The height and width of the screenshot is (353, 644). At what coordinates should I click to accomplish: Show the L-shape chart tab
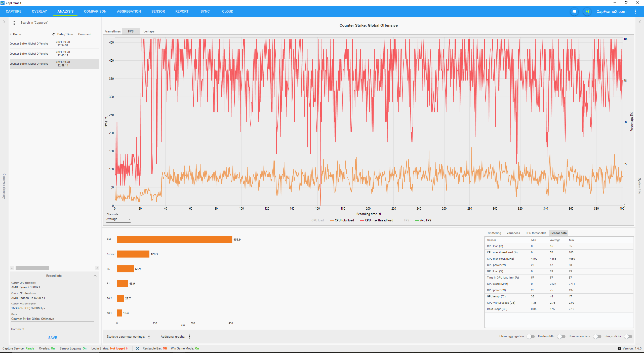[149, 31]
